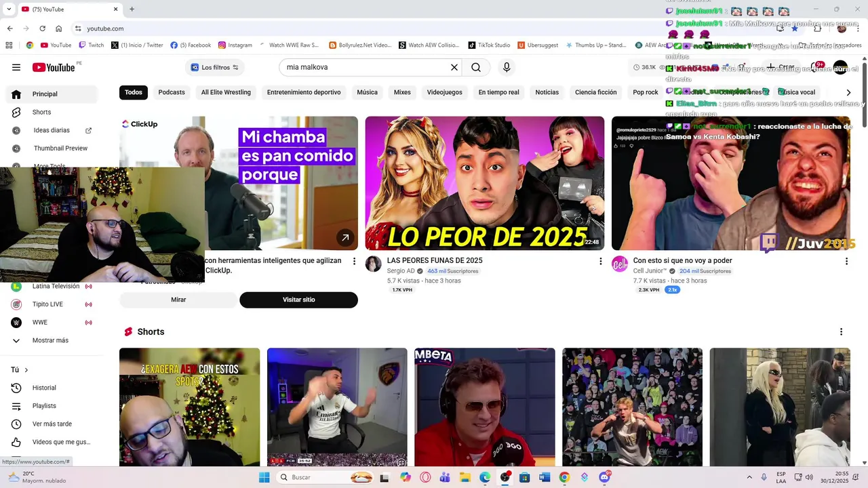The height and width of the screenshot is (488, 868).
Task: Open Word from the taskbar
Action: click(x=545, y=477)
